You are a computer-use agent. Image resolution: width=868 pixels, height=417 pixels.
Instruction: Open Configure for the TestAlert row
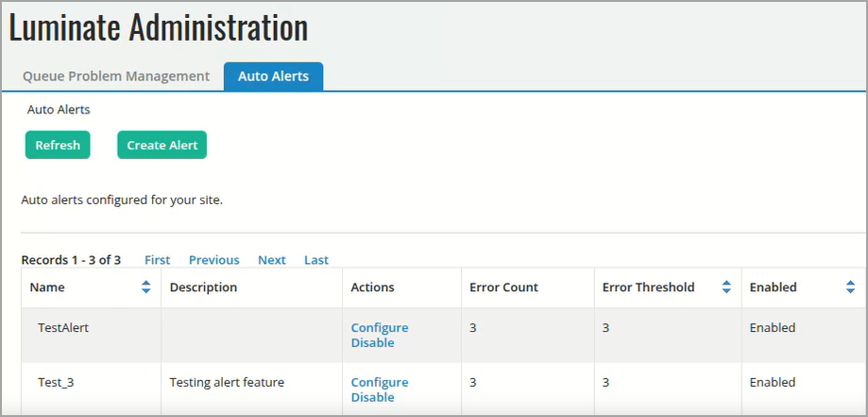[x=380, y=328]
